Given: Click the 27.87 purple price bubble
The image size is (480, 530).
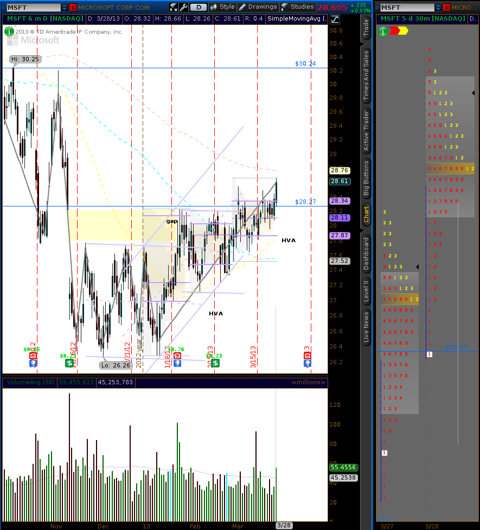Looking at the screenshot, I should (340, 236).
